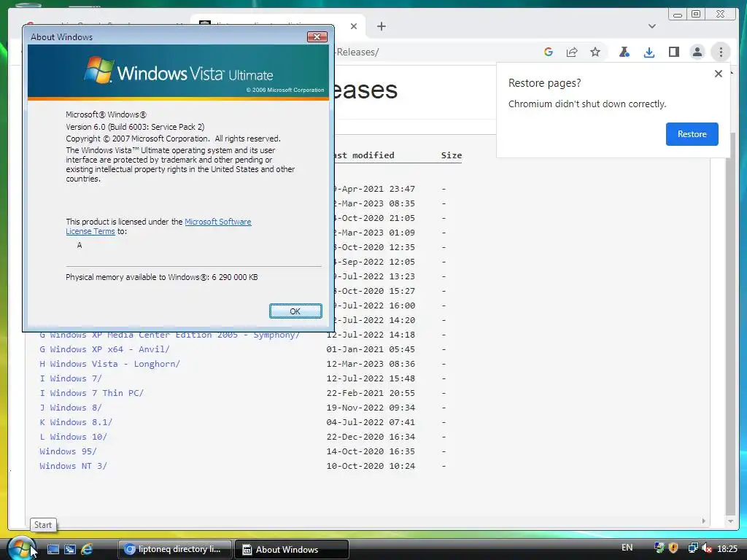747x560 pixels.
Task: Open Windows 10 directory link
Action: click(74, 437)
